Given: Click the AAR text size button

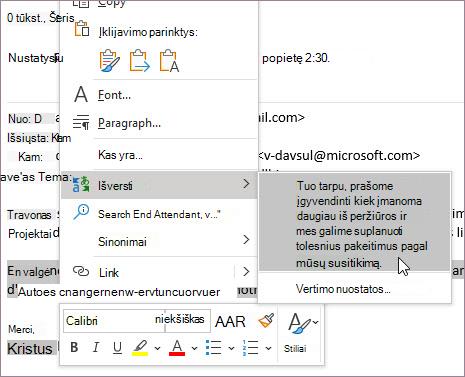Looking at the screenshot, I should [x=230, y=322].
